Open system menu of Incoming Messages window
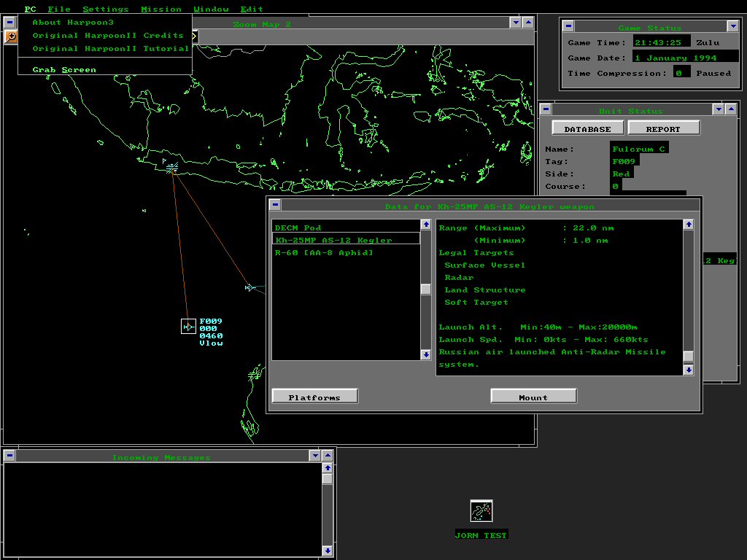This screenshot has height=560, width=747. click(x=9, y=456)
